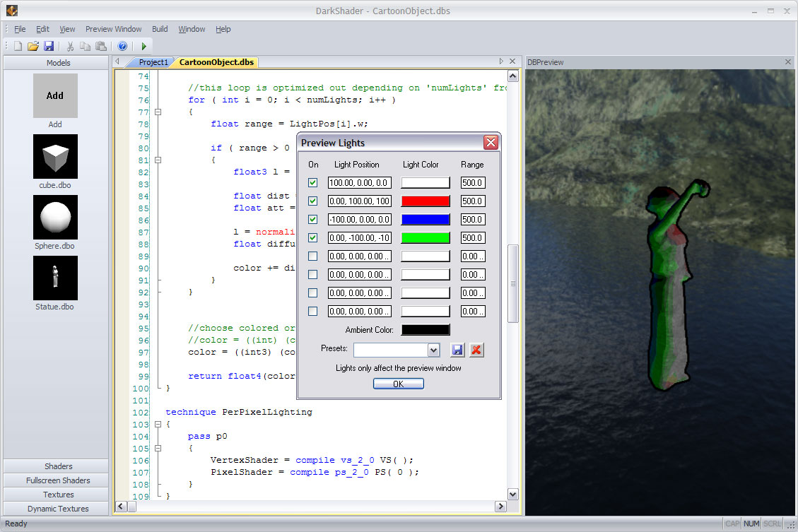This screenshot has width=798, height=532.
Task: Switch to the Project1 tab
Action: [153, 62]
